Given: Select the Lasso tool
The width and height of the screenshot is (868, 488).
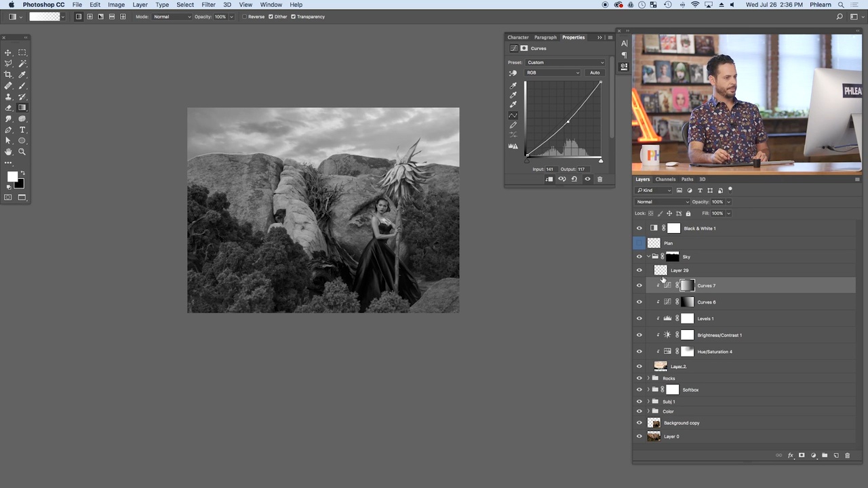Looking at the screenshot, I should (x=8, y=64).
